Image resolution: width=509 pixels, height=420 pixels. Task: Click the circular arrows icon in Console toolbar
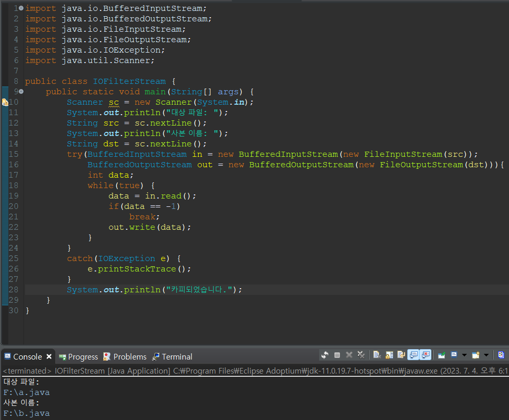pyautogui.click(x=324, y=355)
